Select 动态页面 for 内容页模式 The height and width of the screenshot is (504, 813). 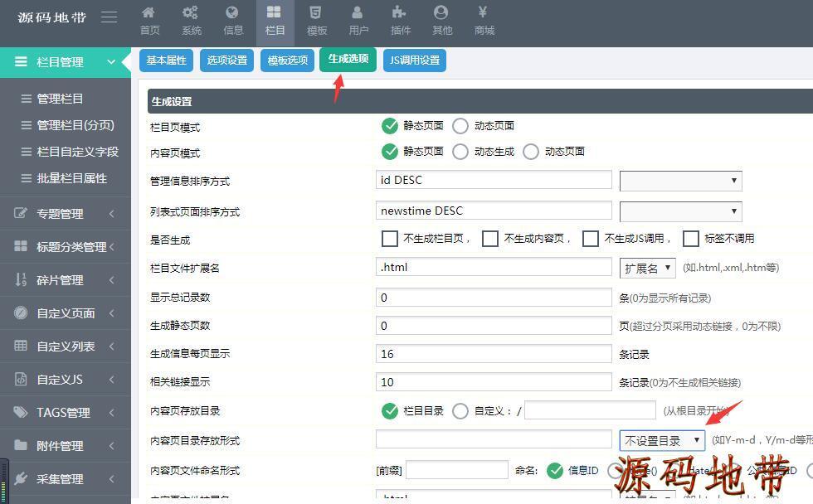[x=531, y=152]
